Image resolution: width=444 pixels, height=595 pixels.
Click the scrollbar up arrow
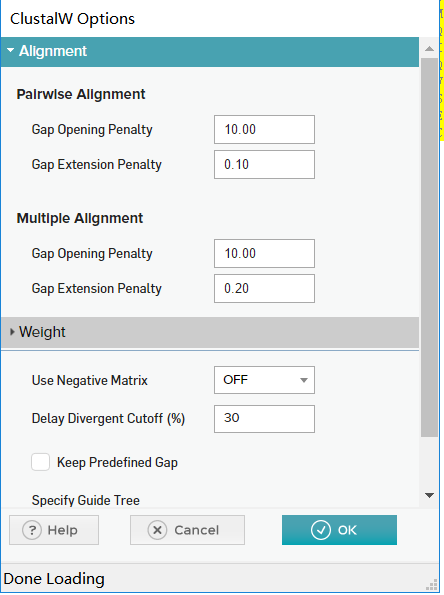pyautogui.click(x=429, y=49)
